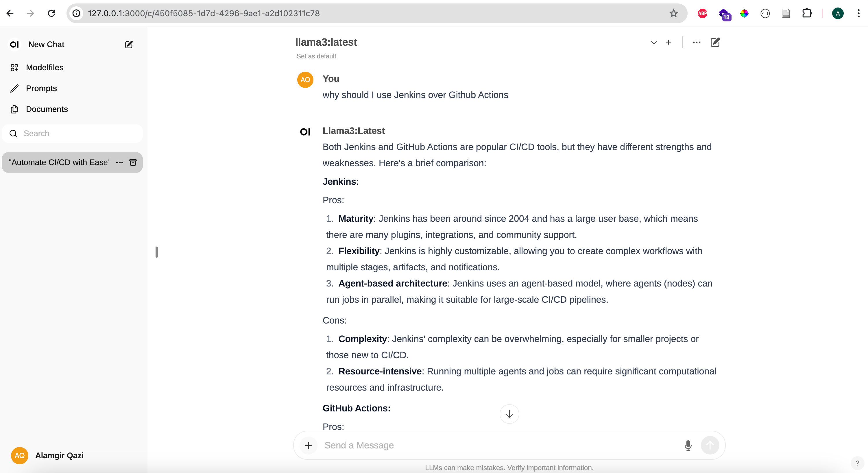This screenshot has width=868, height=473.
Task: Click the send message arrow button
Action: (710, 445)
